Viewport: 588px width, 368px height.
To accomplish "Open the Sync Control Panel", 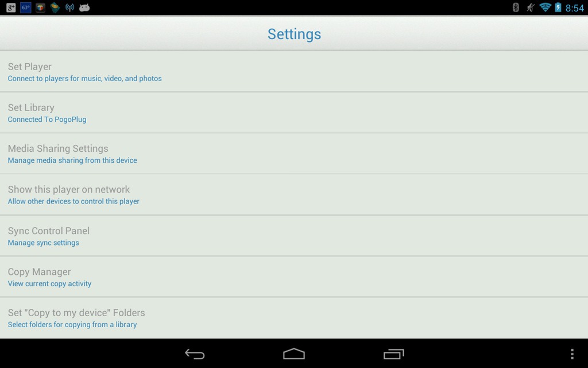I will 294,236.
